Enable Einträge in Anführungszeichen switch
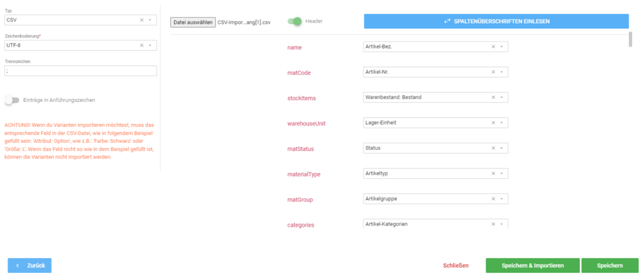644x279 pixels. (12, 100)
